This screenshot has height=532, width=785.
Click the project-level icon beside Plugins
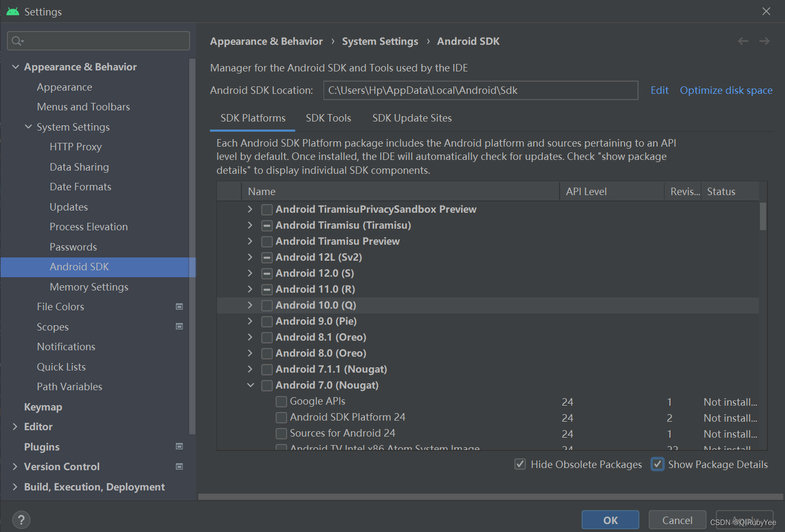click(180, 446)
